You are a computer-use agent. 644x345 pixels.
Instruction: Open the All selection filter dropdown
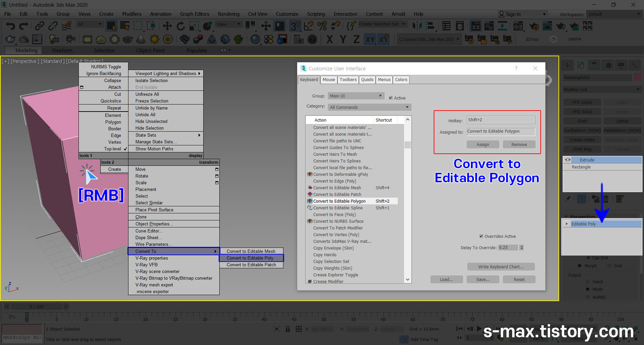point(90,24)
